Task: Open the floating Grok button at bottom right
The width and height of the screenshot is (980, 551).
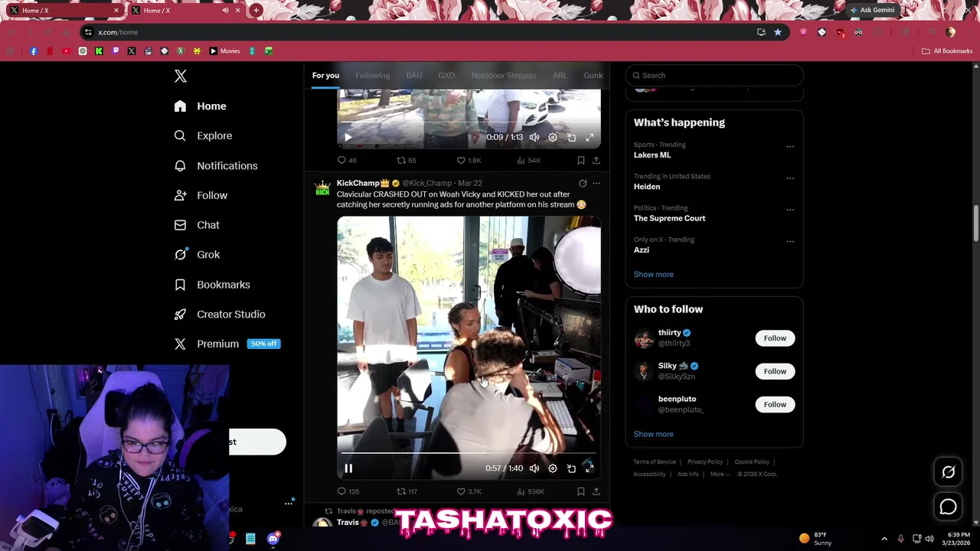Action: point(948,472)
